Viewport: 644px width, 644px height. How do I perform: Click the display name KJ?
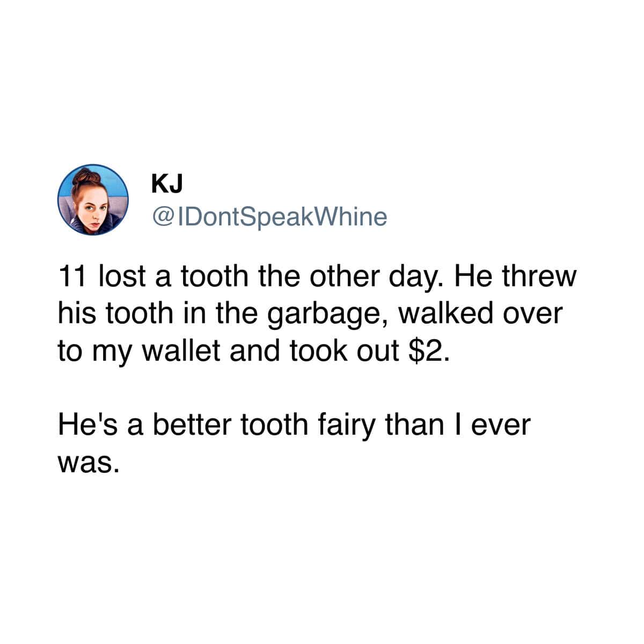point(167,185)
